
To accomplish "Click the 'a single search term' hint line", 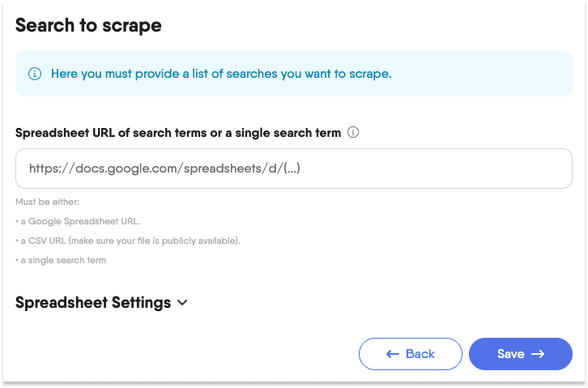I will pyautogui.click(x=61, y=260).
